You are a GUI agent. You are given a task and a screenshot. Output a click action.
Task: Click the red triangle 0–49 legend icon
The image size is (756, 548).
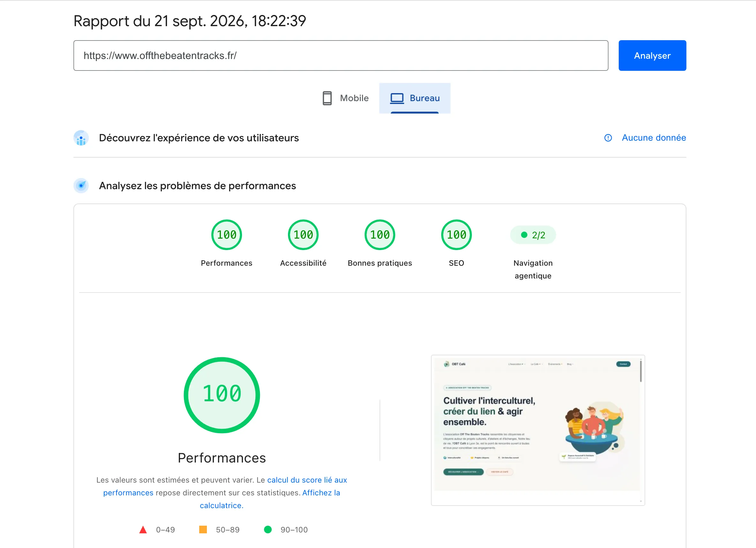143,530
